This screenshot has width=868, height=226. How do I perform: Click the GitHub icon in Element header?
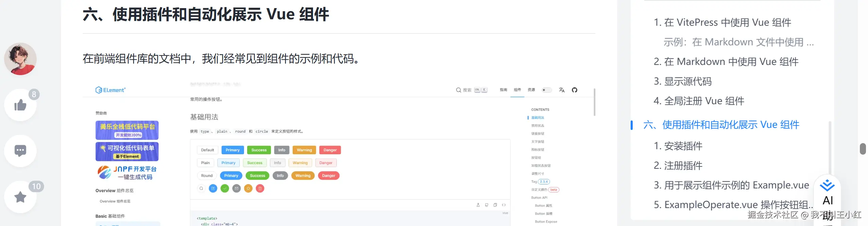point(574,90)
